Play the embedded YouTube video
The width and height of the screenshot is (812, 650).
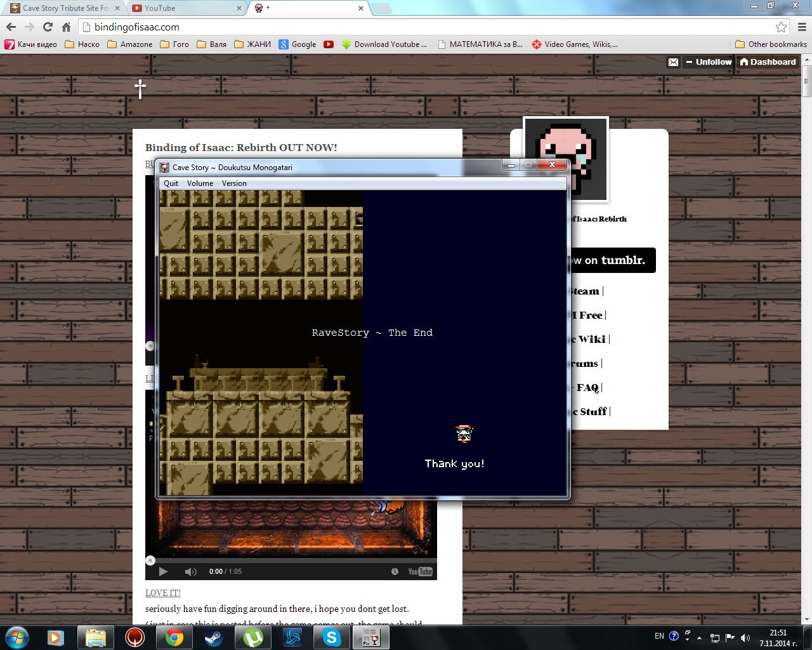tap(163, 571)
